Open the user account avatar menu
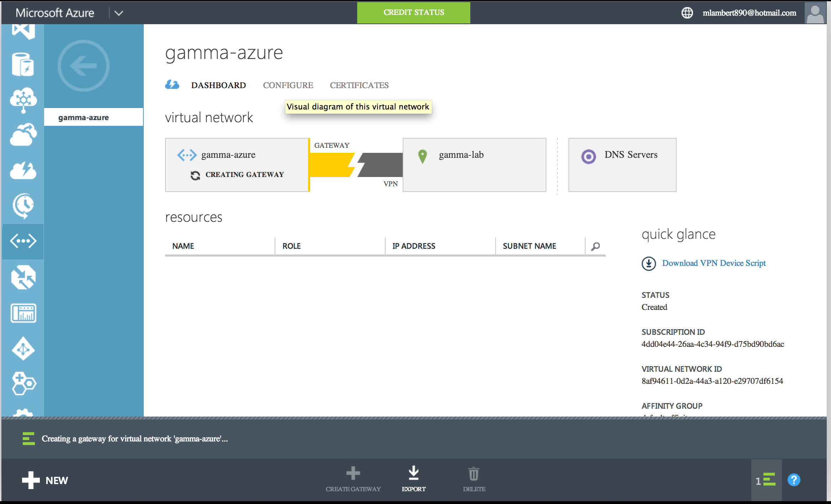This screenshot has width=831, height=504. click(815, 13)
